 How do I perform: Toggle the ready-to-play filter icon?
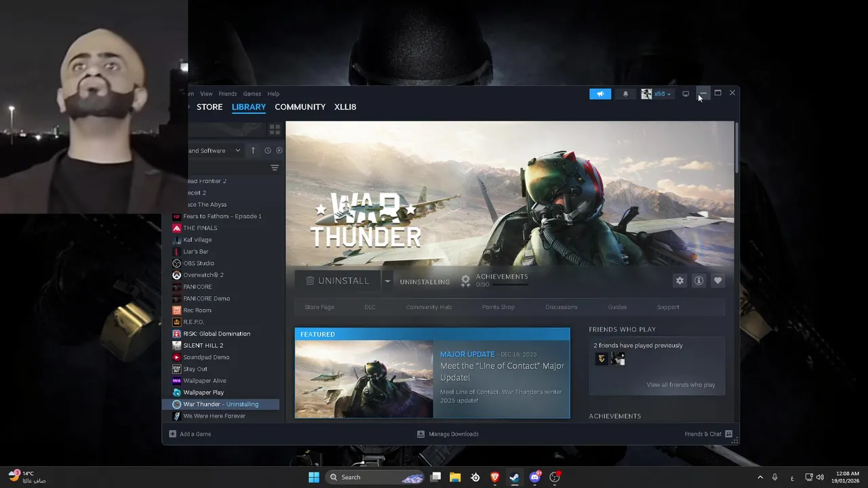click(279, 150)
